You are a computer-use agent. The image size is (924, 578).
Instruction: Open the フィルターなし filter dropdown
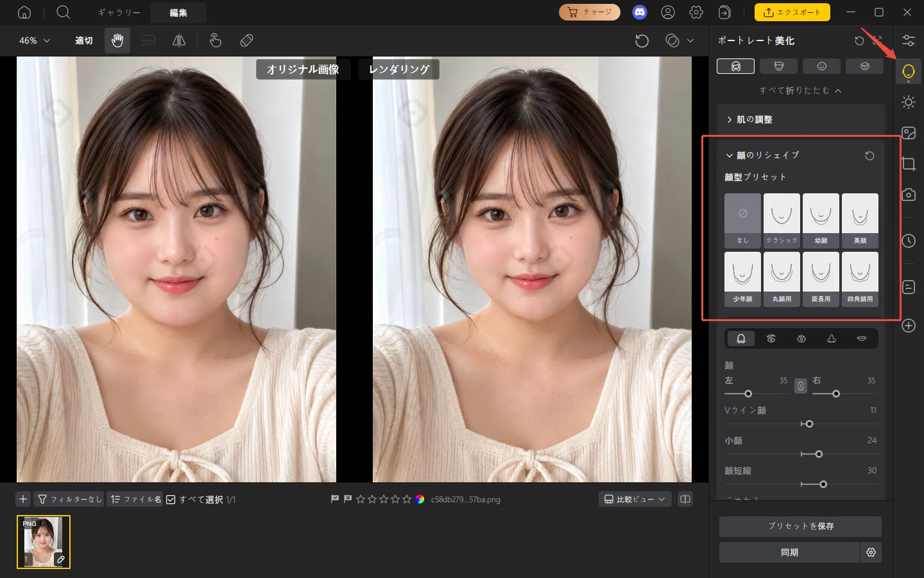click(69, 499)
